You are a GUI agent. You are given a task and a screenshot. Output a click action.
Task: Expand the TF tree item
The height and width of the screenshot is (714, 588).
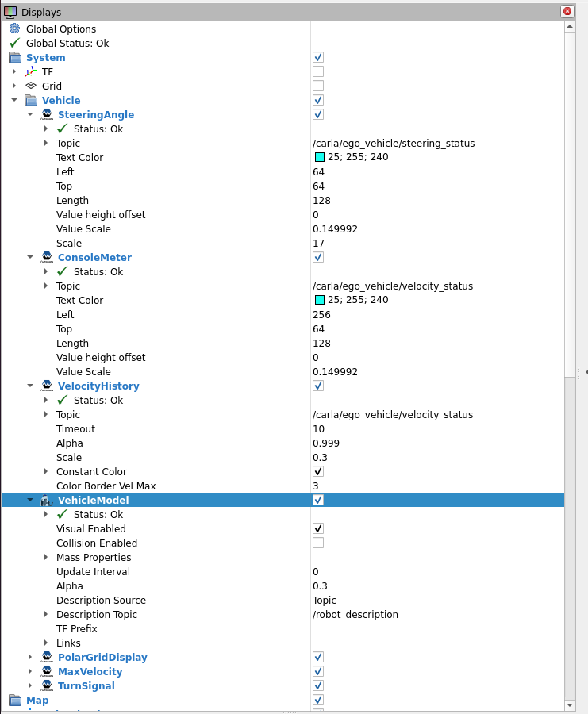(x=14, y=71)
